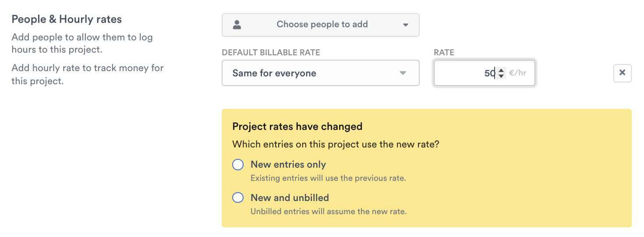Click 'Existing entries will use the previous rate' text
This screenshot has height=237, width=644.
(328, 178)
